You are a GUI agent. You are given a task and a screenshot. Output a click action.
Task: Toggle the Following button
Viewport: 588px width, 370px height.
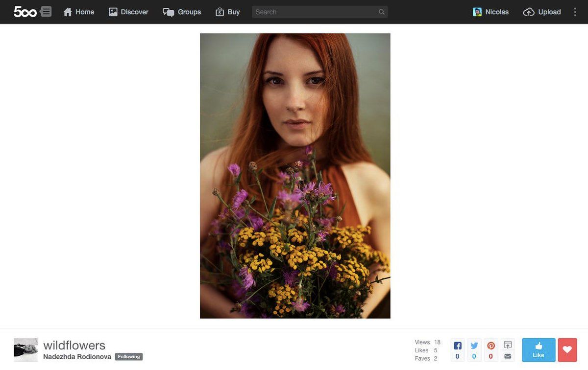coord(129,357)
